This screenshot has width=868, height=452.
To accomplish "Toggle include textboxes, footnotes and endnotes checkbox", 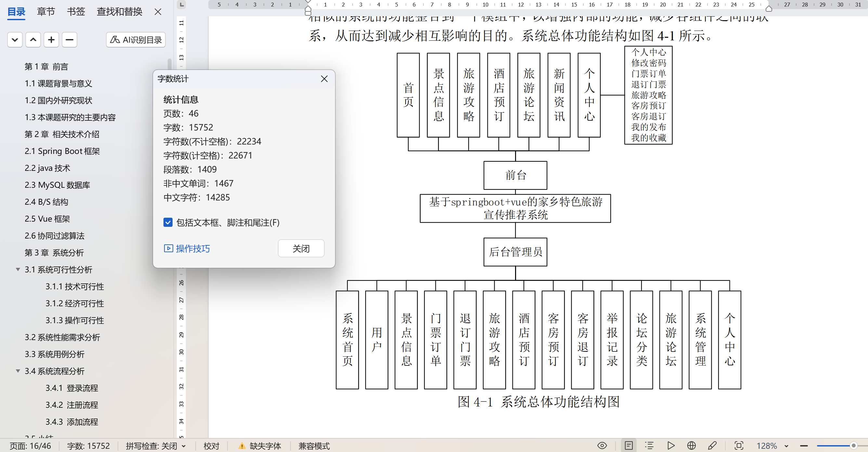I will [x=168, y=222].
